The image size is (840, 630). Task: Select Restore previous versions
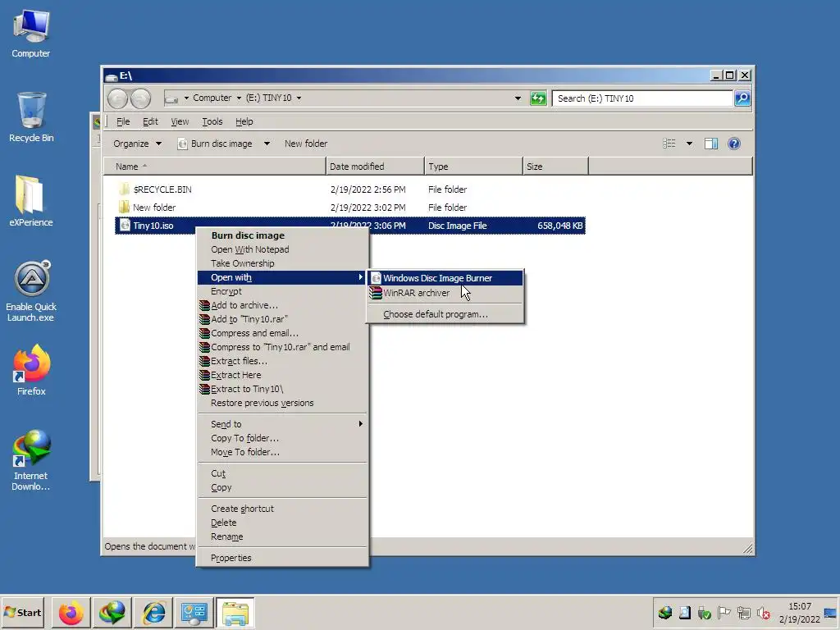point(282,403)
